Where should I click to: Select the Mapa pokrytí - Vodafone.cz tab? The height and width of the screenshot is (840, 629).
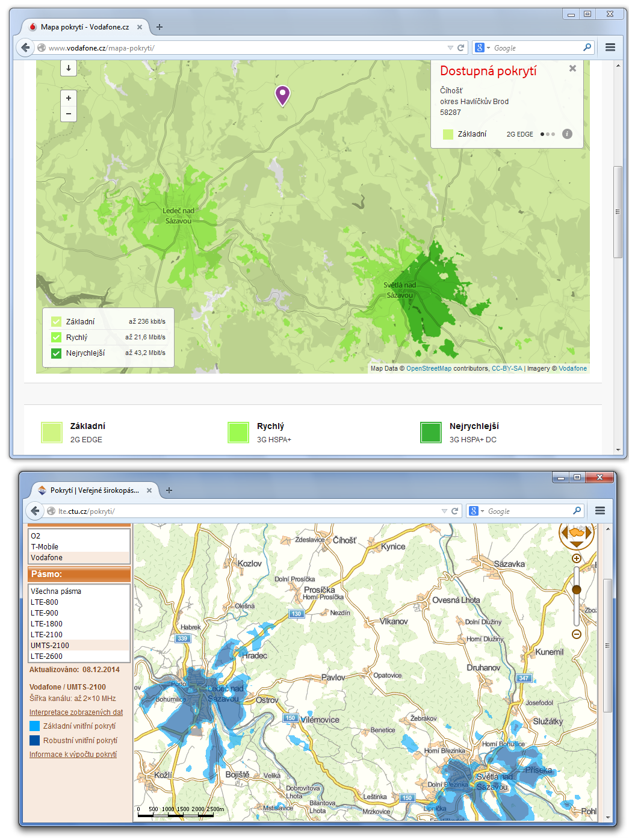click(85, 27)
